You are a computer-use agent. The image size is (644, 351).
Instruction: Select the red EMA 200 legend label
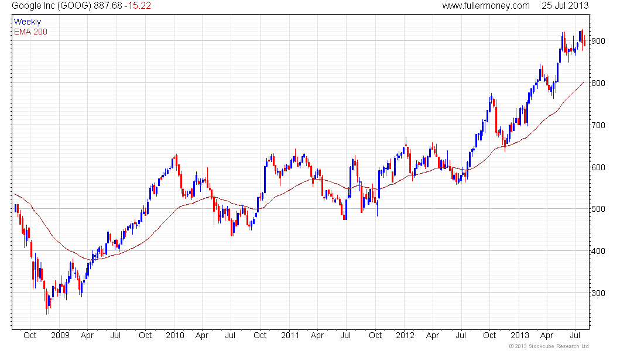coord(30,32)
